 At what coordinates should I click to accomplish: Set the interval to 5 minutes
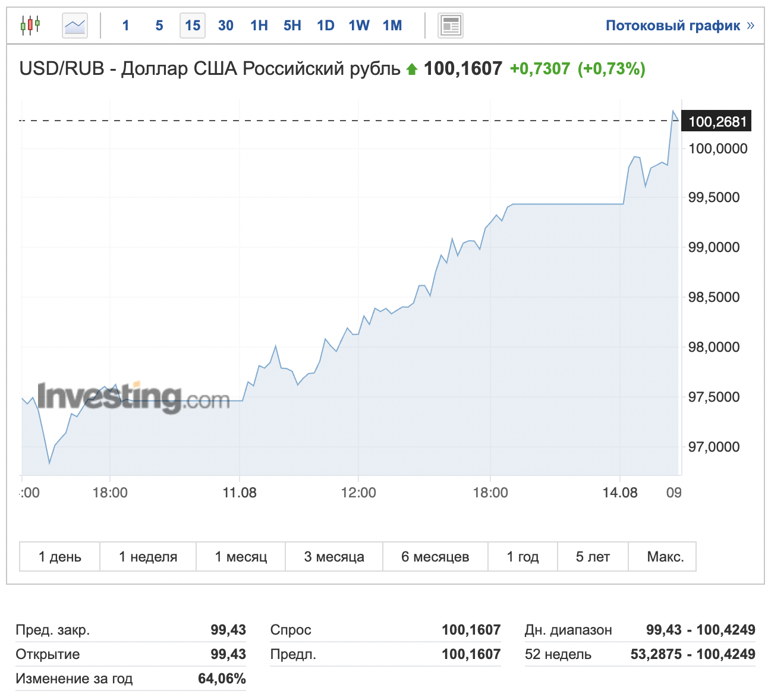click(x=159, y=26)
